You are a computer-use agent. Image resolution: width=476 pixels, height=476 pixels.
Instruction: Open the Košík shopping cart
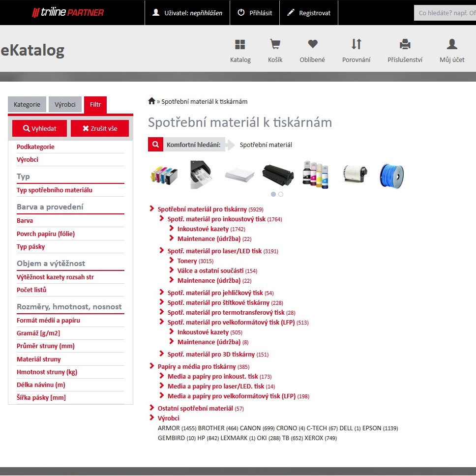click(x=275, y=45)
